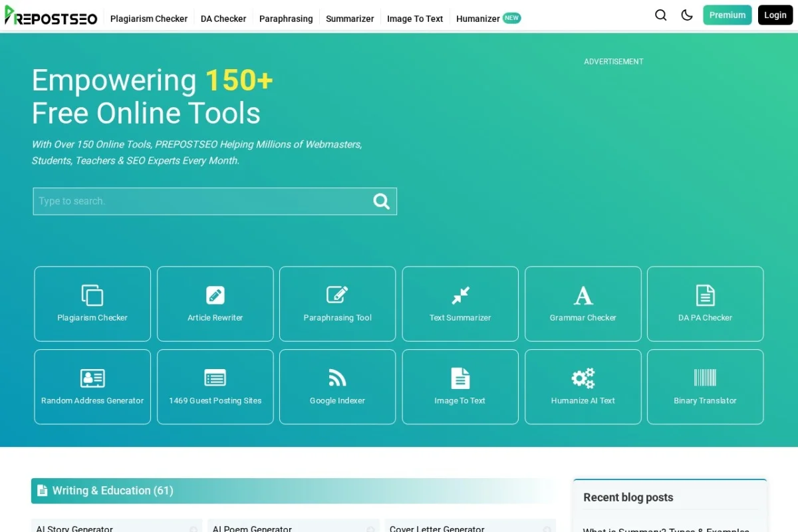
Task: Go to Humanizer NEW in the top menu
Action: pos(488,19)
